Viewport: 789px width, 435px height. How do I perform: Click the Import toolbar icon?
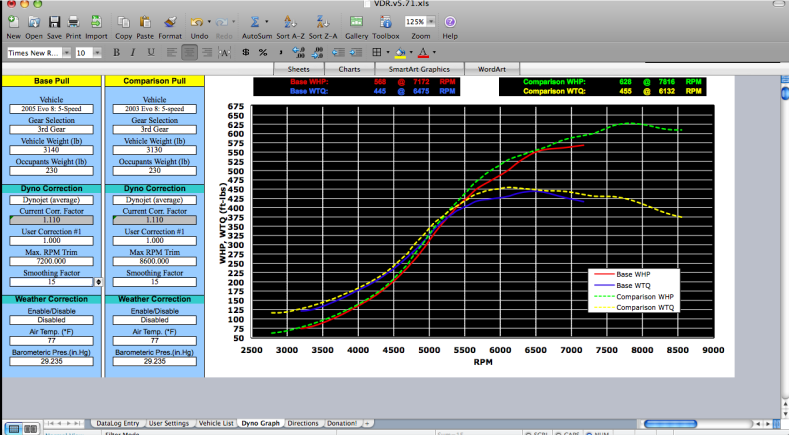[x=96, y=22]
